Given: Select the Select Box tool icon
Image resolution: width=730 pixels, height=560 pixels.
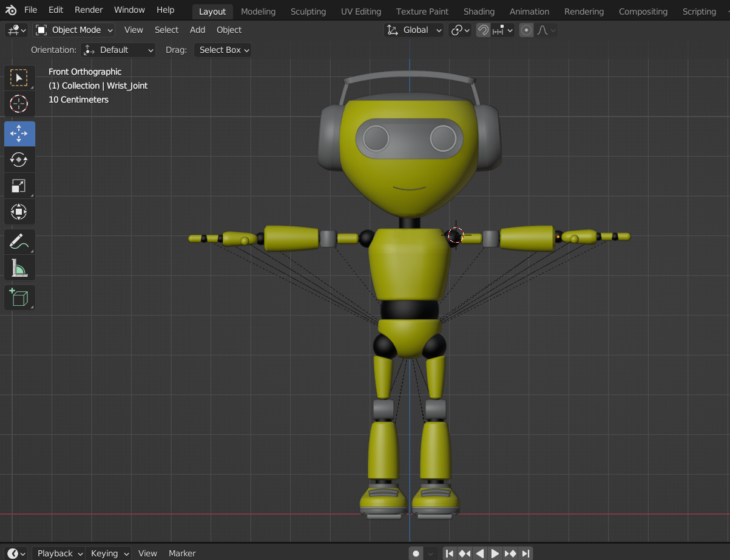Looking at the screenshot, I should pos(19,78).
